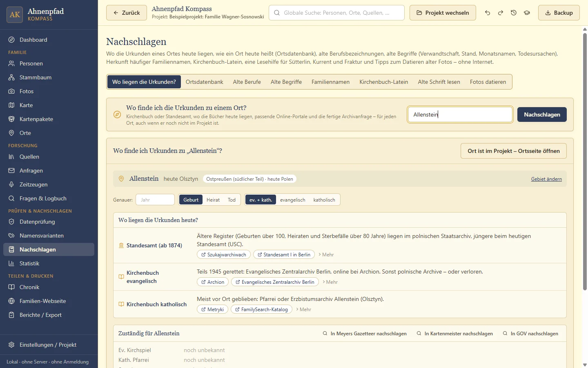Switch to the Kirchenbuch-Latein tab
Image resolution: width=588 pixels, height=368 pixels.
pos(384,82)
